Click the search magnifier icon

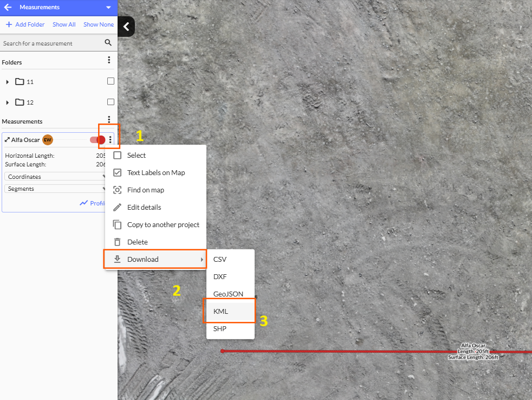pos(108,43)
